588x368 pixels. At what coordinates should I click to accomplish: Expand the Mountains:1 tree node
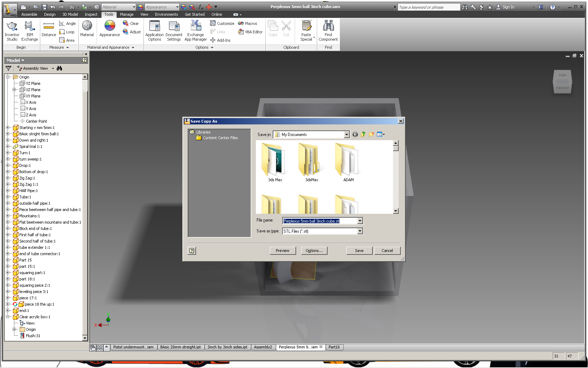pos(8,216)
